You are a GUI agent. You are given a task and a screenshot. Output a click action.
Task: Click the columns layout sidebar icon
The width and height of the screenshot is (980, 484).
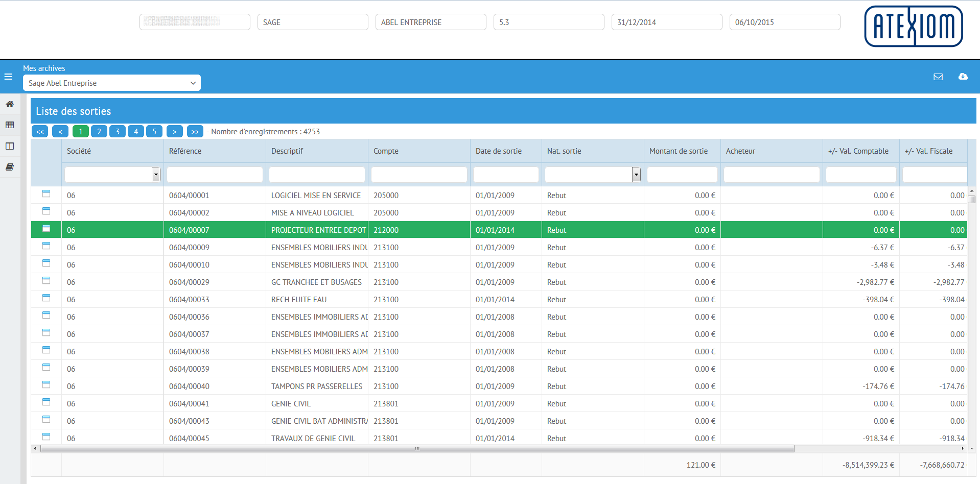click(10, 146)
